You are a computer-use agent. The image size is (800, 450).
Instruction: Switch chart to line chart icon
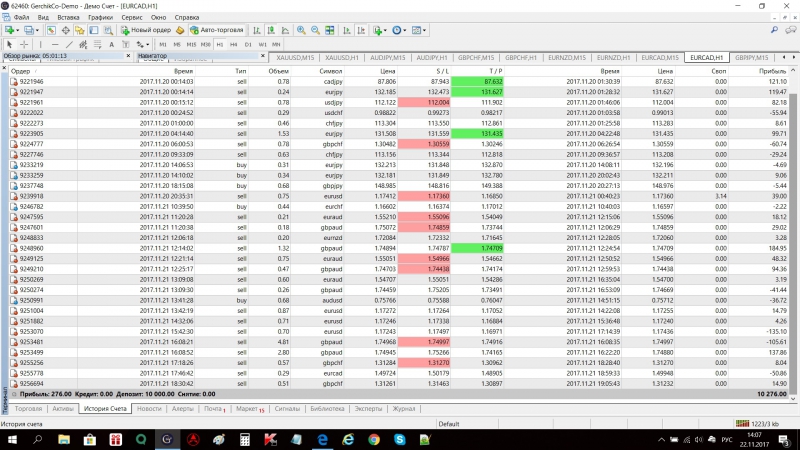tap(285, 30)
